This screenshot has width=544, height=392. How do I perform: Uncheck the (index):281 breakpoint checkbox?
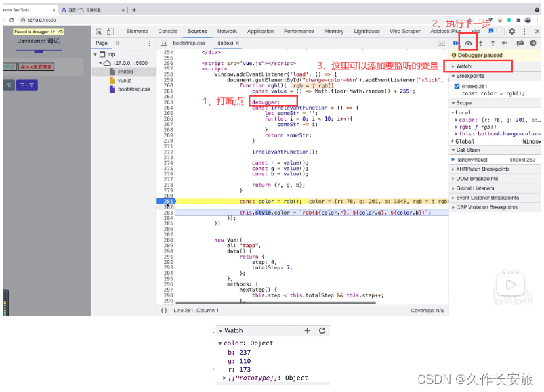click(457, 86)
